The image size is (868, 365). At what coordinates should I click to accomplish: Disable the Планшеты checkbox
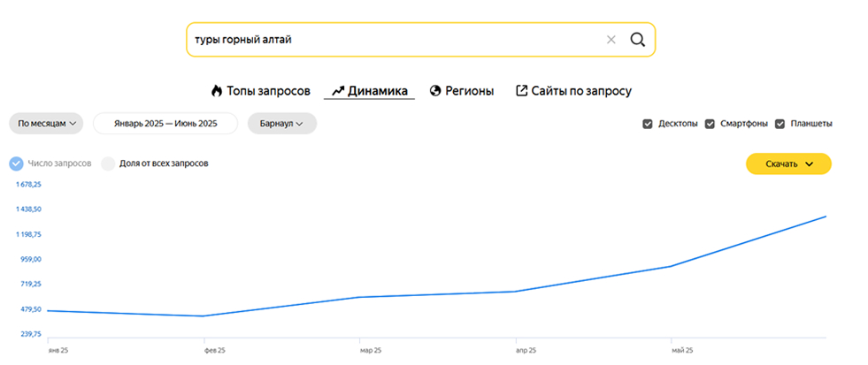tap(780, 124)
